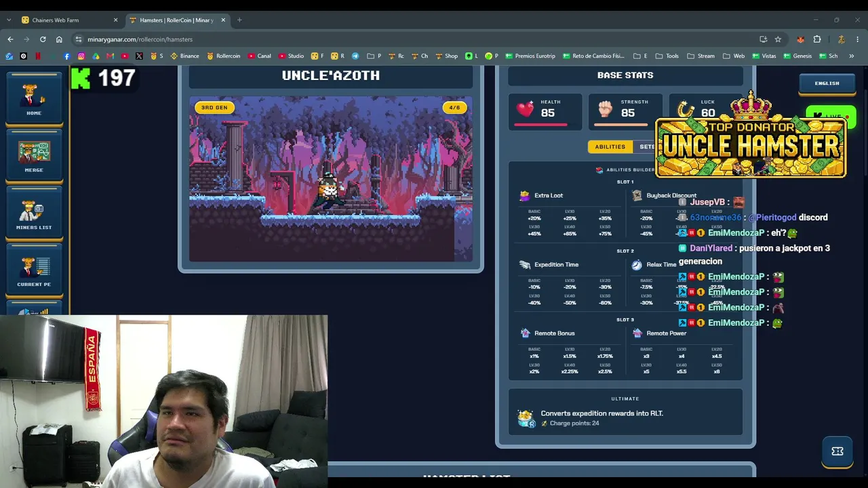The image size is (868, 488).
Task: Click the Ultimate RLT conversion icon
Action: click(x=526, y=418)
